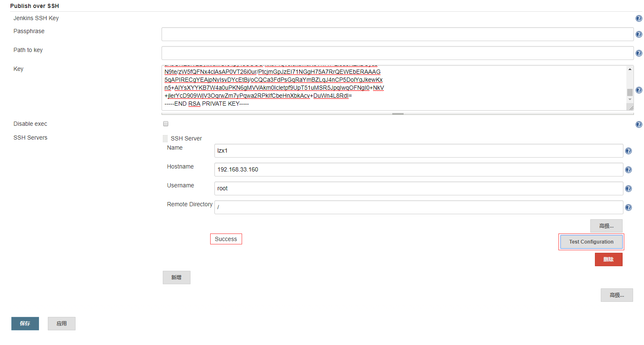The width and height of the screenshot is (644, 345).
Task: Click the 保存 save button
Action: 25,324
